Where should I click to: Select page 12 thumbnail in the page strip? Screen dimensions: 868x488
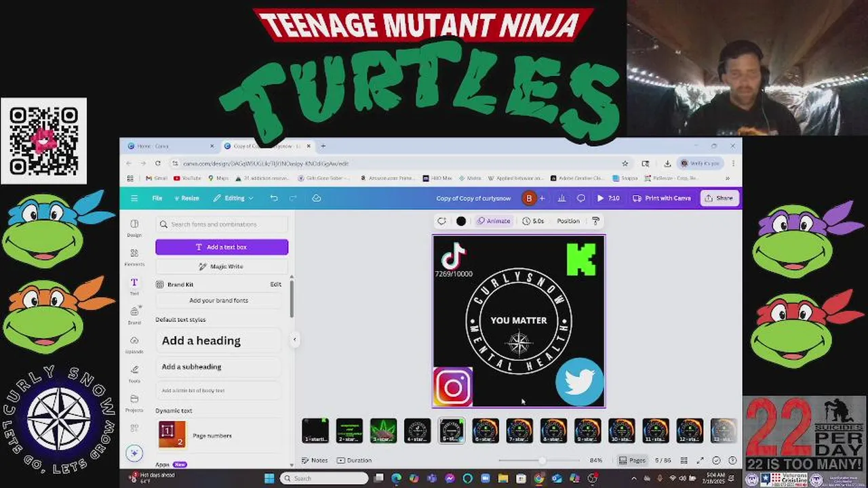coord(690,431)
